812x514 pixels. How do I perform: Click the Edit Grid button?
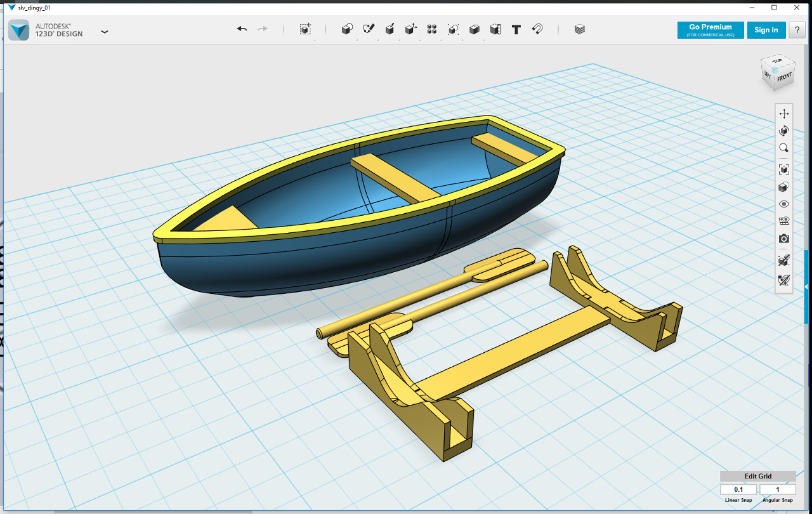pos(758,477)
